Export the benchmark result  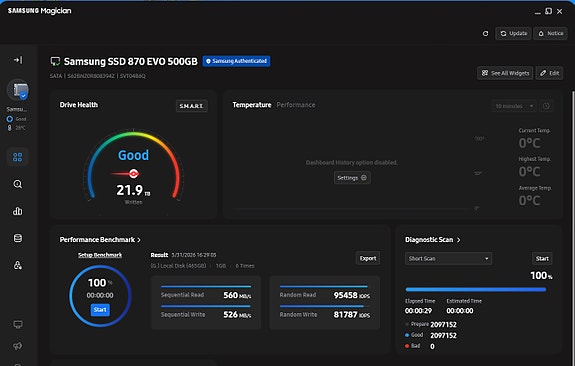point(368,258)
